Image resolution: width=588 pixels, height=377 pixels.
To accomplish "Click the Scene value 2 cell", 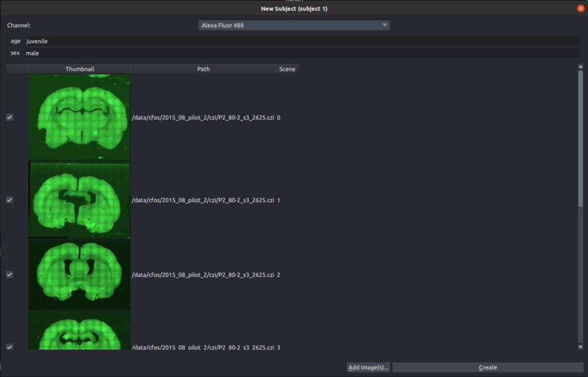I will pyautogui.click(x=279, y=275).
